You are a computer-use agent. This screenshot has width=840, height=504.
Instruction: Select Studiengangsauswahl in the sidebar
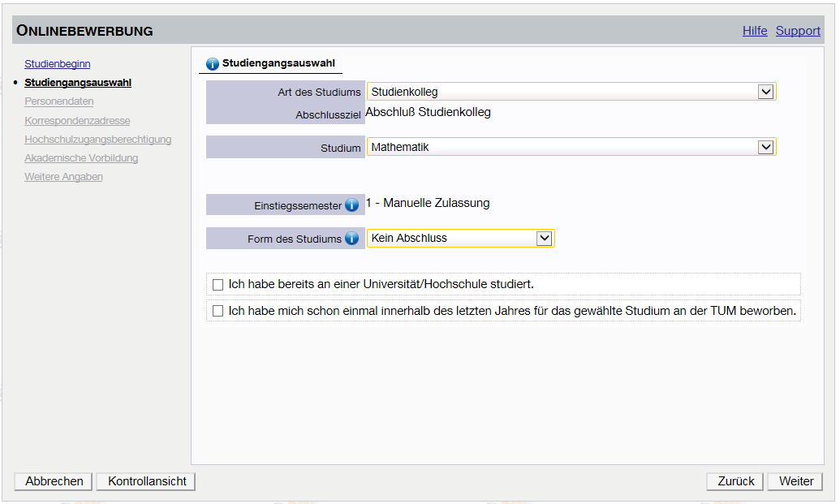point(78,83)
